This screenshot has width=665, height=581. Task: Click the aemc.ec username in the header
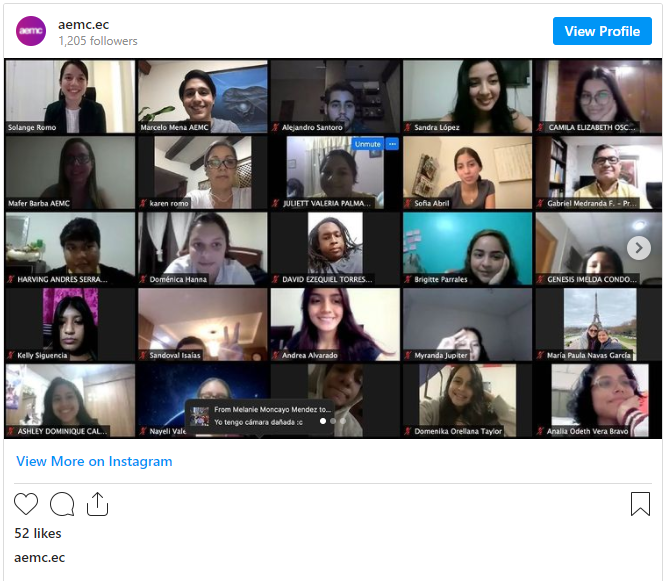[84, 24]
